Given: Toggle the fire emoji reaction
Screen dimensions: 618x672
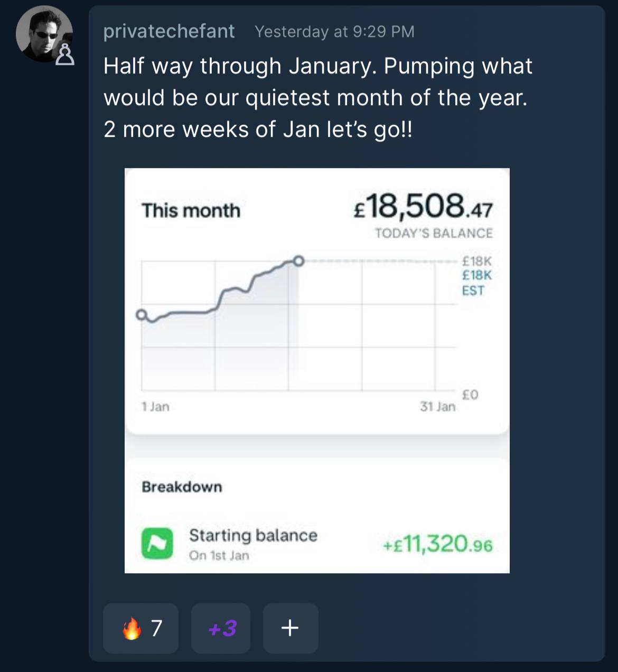Looking at the screenshot, I should click(141, 628).
